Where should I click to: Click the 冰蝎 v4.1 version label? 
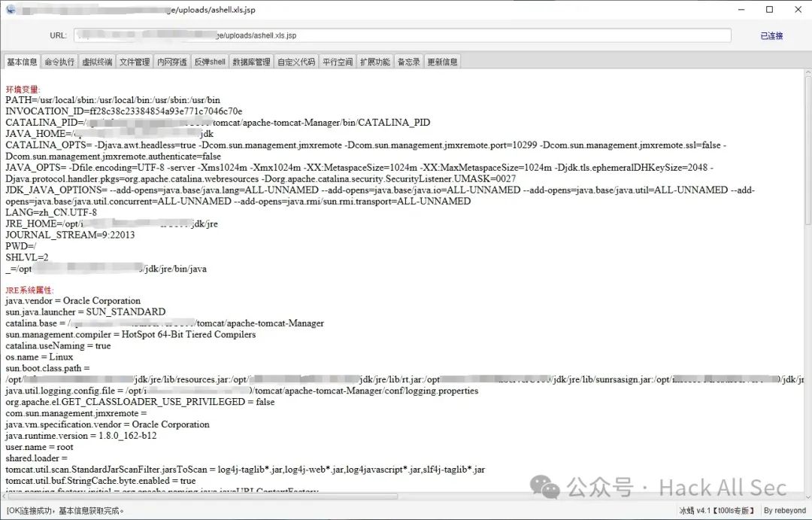tap(717, 511)
